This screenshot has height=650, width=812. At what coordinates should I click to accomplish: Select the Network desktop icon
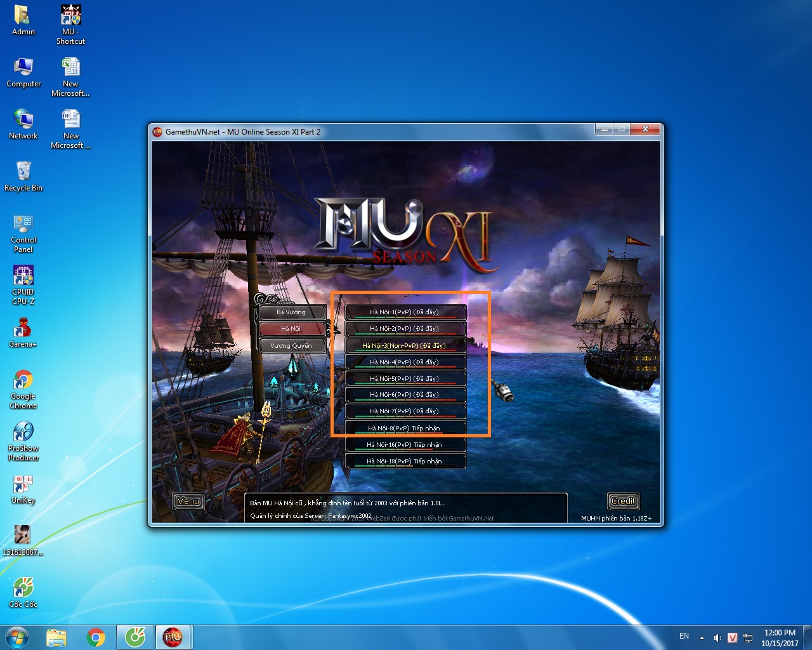(23, 125)
